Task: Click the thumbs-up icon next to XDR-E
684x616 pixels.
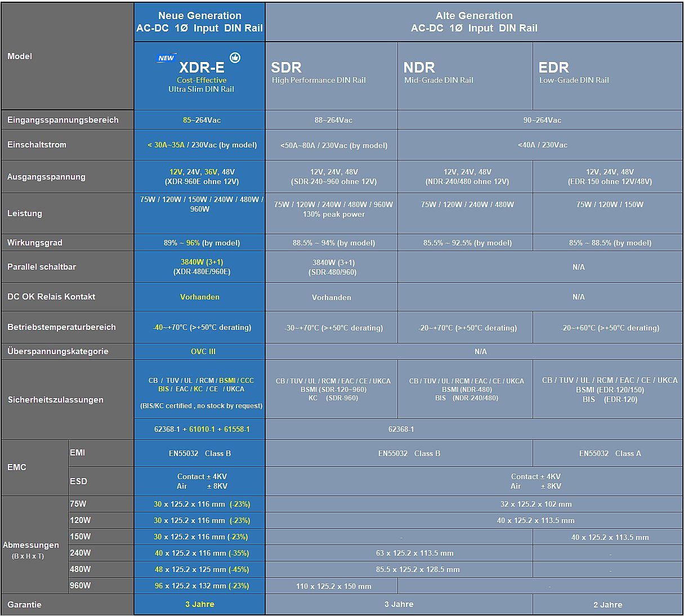Action: coord(235,57)
